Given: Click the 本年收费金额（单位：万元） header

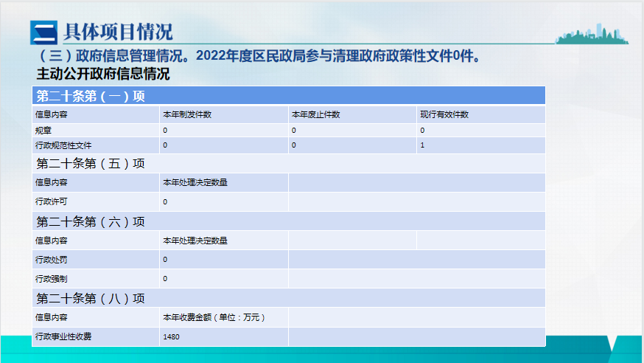Looking at the screenshot, I should tap(214, 317).
